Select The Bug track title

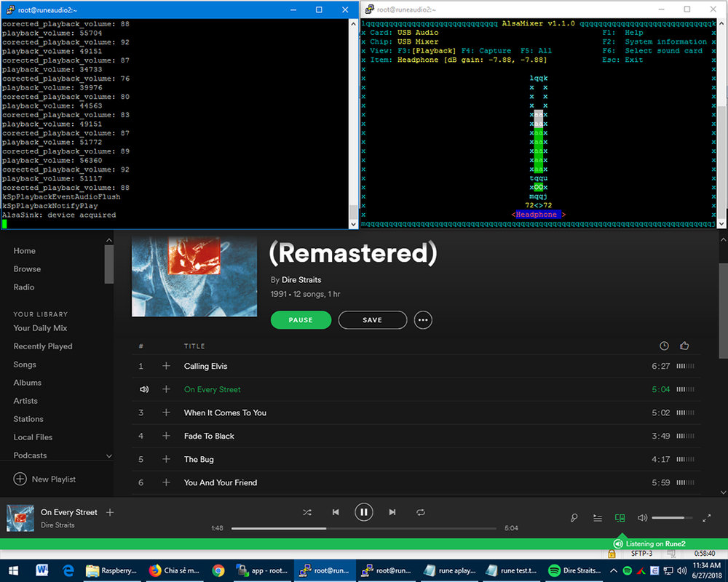click(x=199, y=459)
